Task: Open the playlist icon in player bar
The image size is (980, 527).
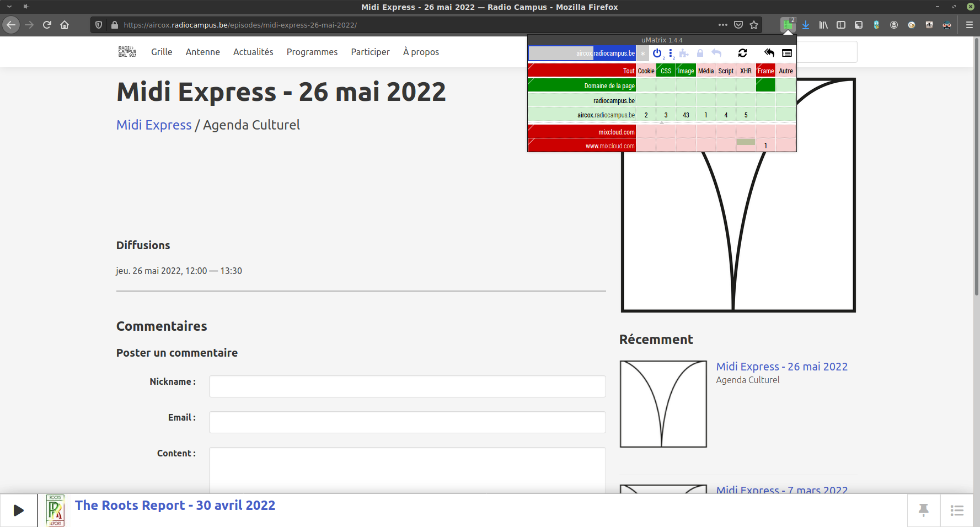Action: click(x=957, y=510)
